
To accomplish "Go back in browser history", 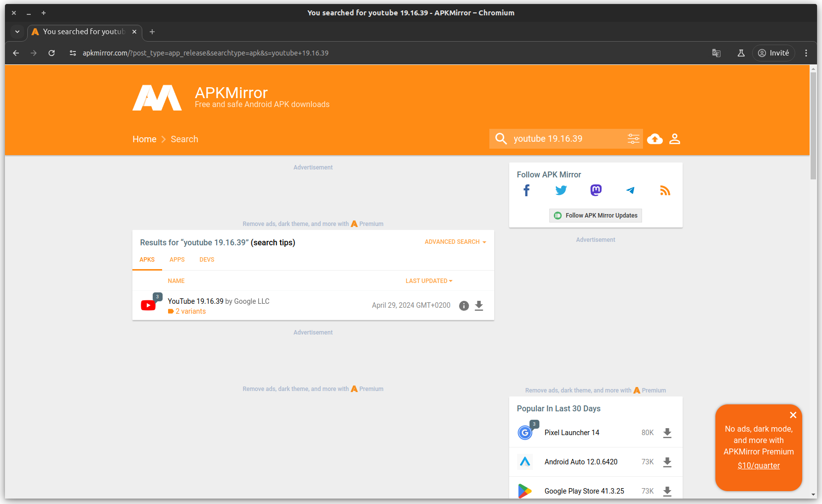I will pyautogui.click(x=16, y=53).
